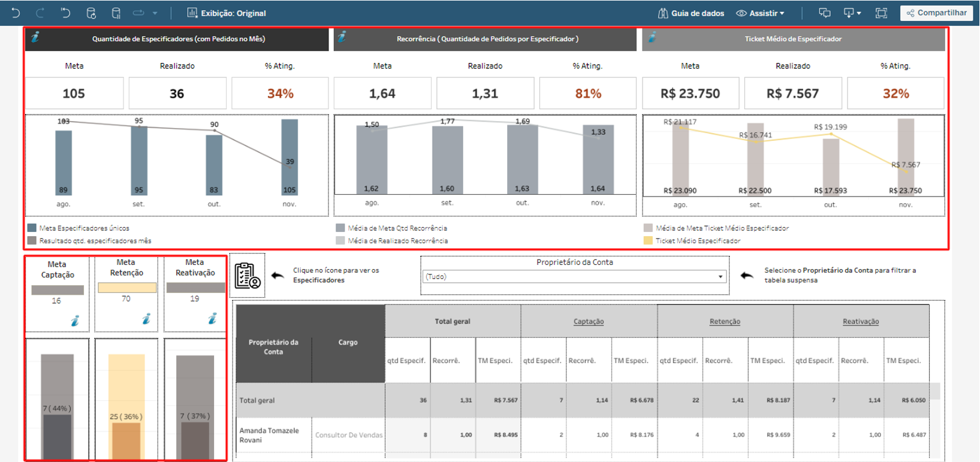Select the Amanda Tomazele Rovani table row

pyautogui.click(x=269, y=435)
